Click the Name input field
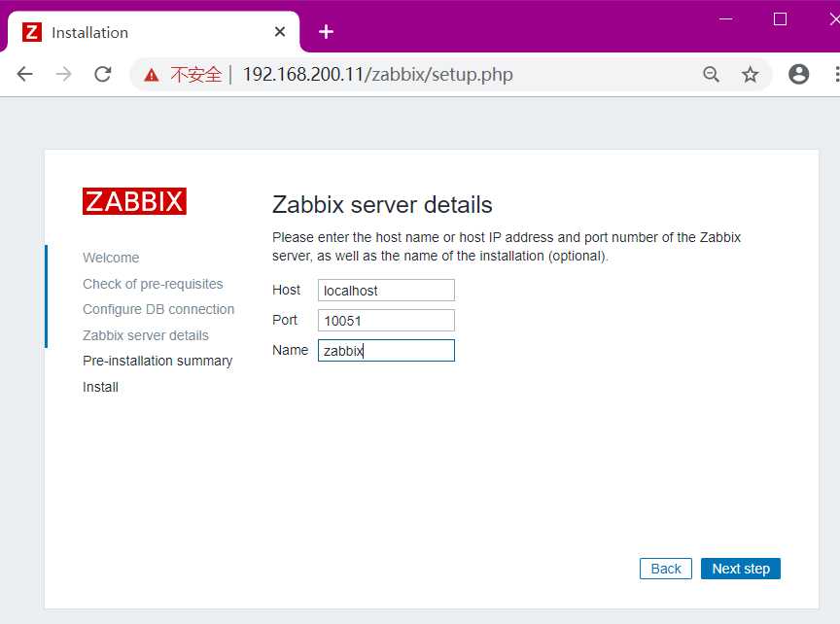The height and width of the screenshot is (624, 840). click(x=386, y=350)
